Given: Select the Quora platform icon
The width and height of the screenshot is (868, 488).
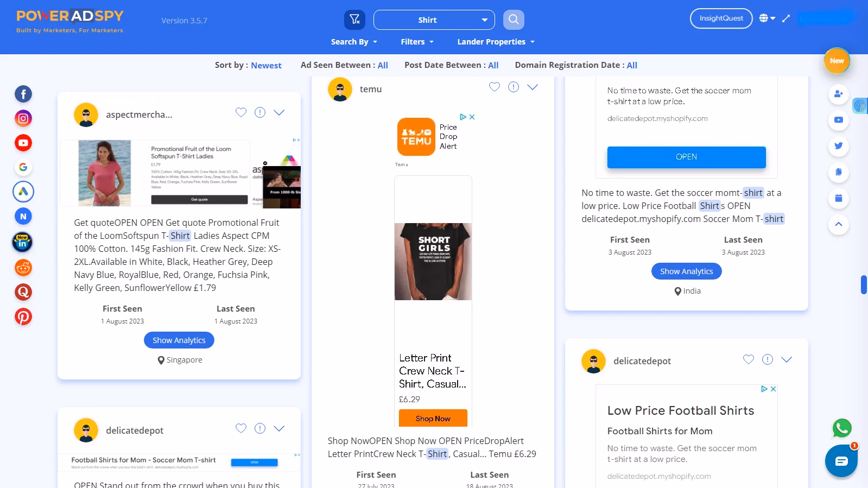Looking at the screenshot, I should (x=23, y=292).
